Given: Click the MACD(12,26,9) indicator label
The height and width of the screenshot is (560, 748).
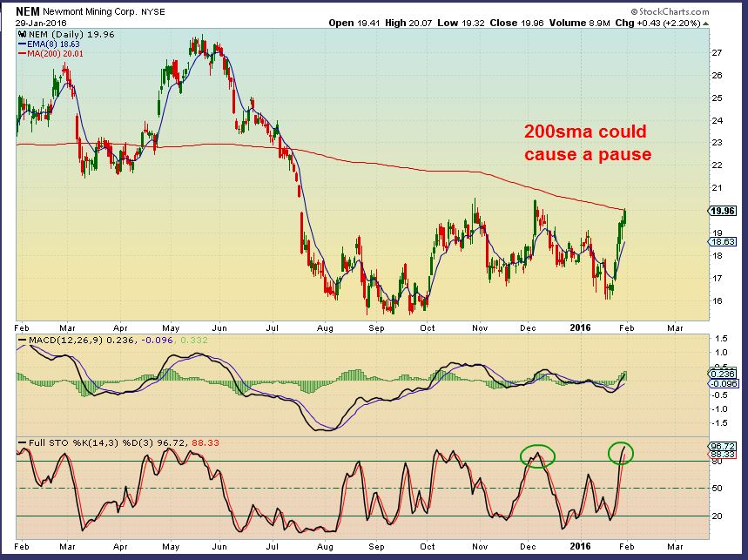Looking at the screenshot, I should (66, 341).
